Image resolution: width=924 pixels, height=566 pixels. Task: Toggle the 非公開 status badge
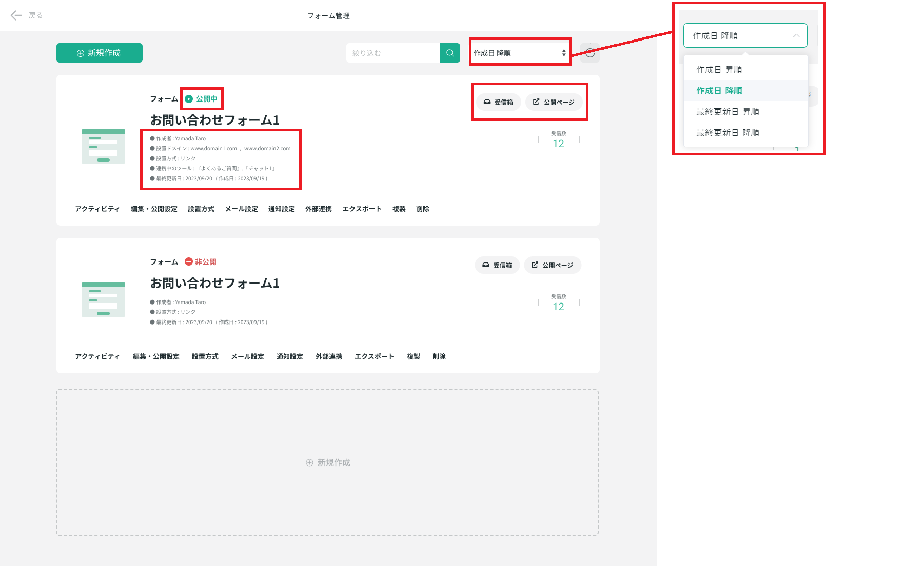click(x=201, y=261)
